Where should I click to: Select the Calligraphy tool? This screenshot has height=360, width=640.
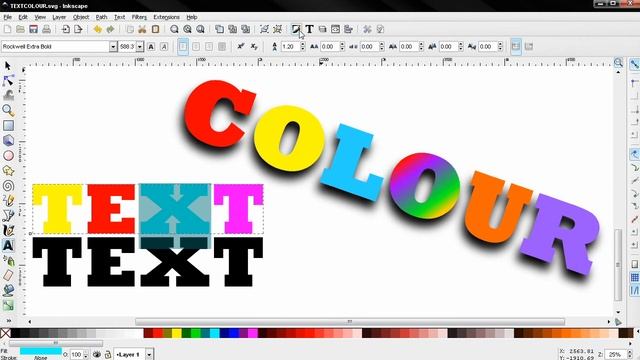tap(8, 231)
